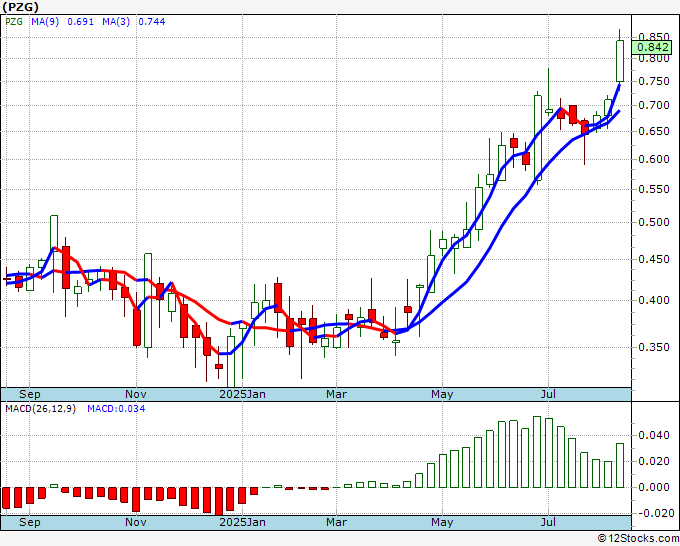Select the MA(3) value 0.744

tap(152, 22)
